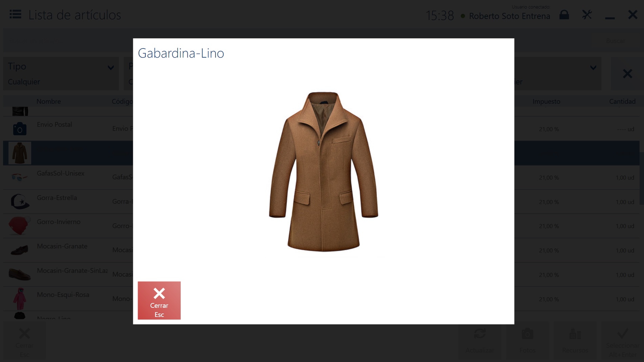This screenshot has width=644, height=362.
Task: Expand the Tipo filter dropdown
Action: click(61, 74)
